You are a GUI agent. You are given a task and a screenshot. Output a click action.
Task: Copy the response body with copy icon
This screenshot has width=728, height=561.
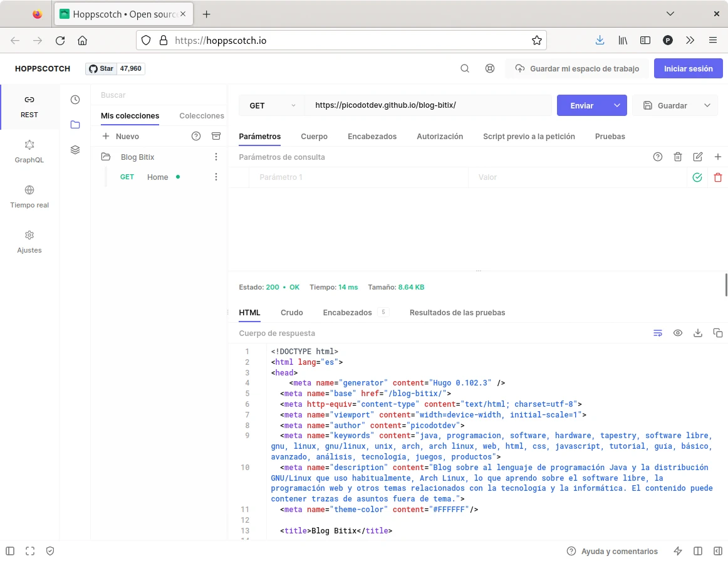pyautogui.click(x=718, y=333)
